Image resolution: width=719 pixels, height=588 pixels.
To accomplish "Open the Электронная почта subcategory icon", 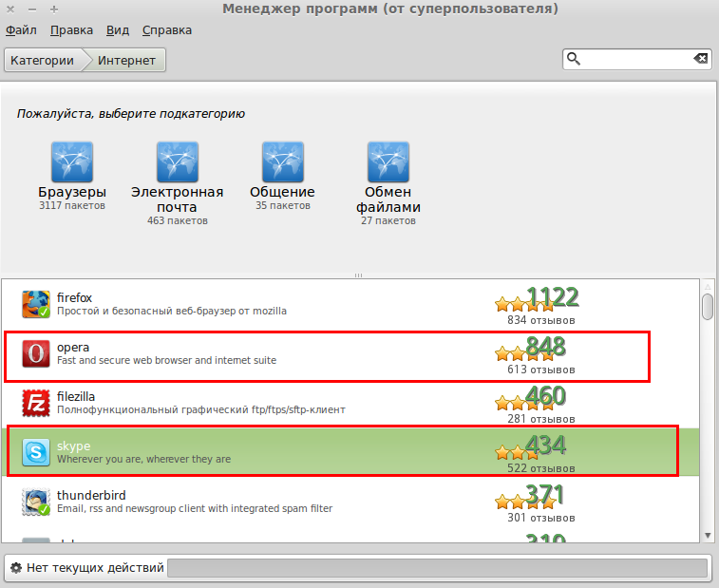I will point(178,161).
